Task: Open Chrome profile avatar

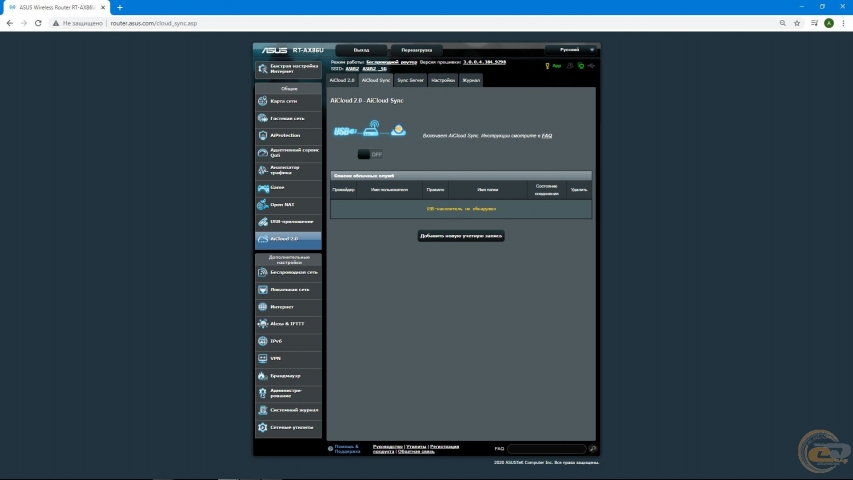Action: (x=829, y=23)
